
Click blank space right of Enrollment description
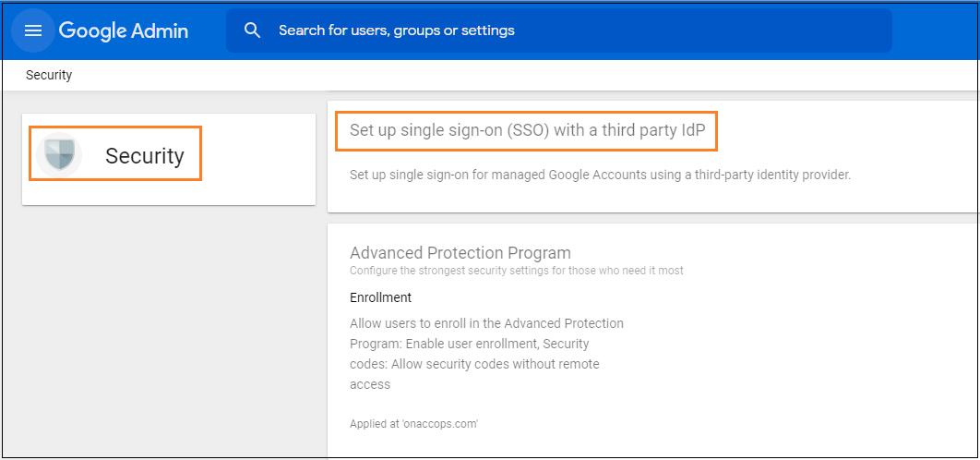[x=794, y=351]
